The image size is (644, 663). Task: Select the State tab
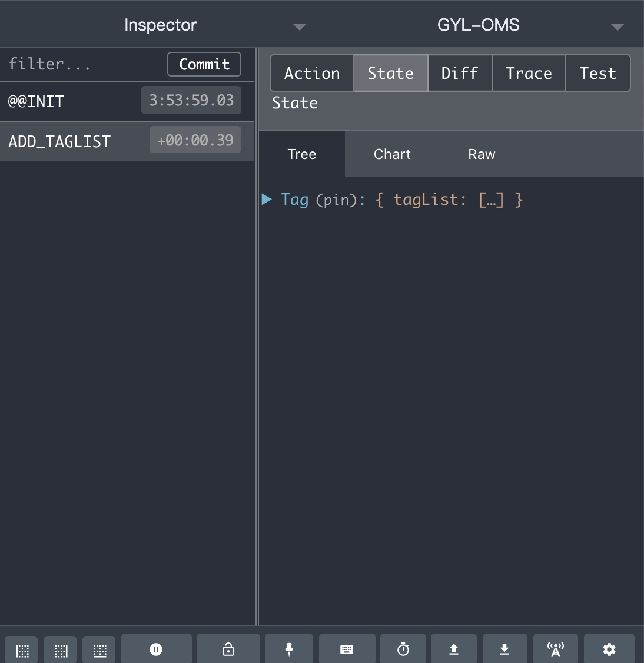pos(391,73)
